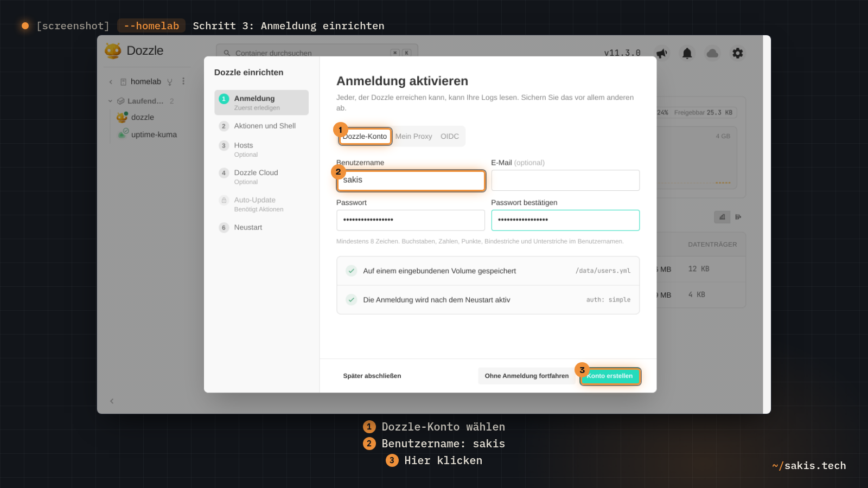Open the announcements megaphone icon

[662, 53]
